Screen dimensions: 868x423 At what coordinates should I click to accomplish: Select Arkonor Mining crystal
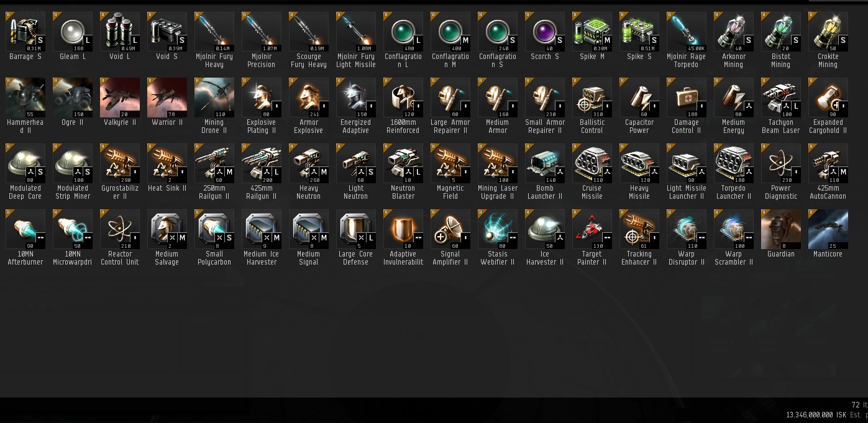[x=734, y=32]
